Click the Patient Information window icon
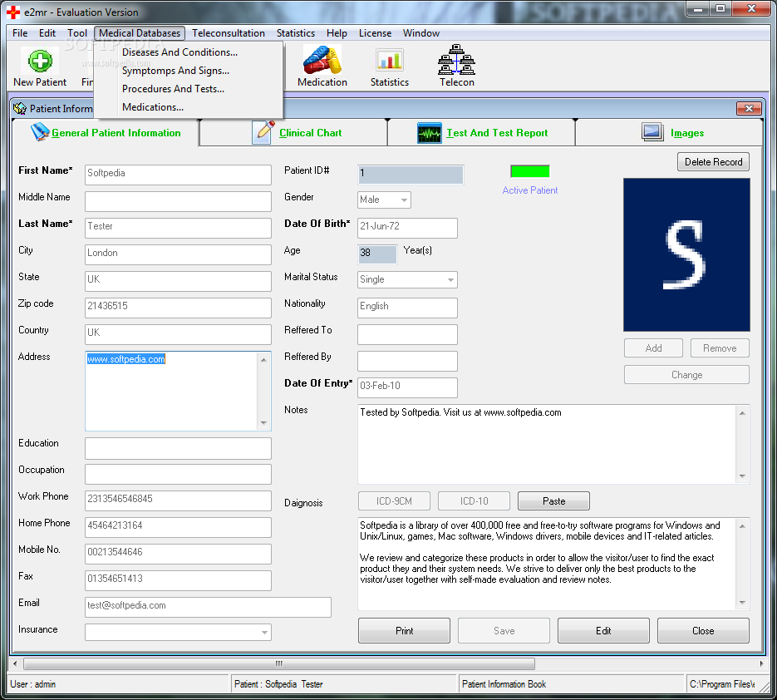 click(x=20, y=109)
